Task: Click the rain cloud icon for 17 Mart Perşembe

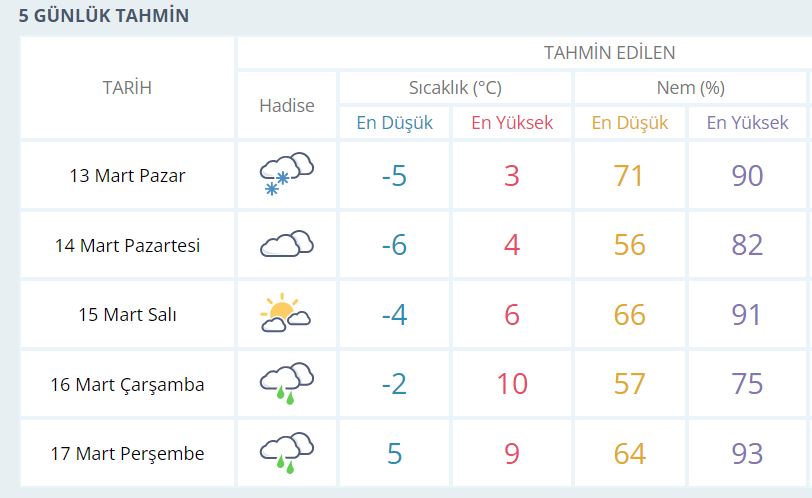Action: [286, 453]
